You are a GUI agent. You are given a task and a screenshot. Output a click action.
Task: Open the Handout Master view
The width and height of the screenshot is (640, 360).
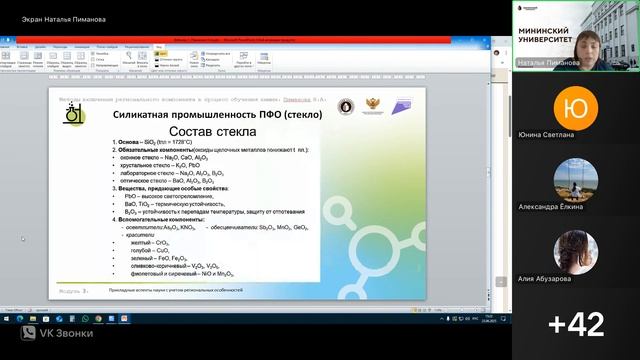click(x=67, y=59)
